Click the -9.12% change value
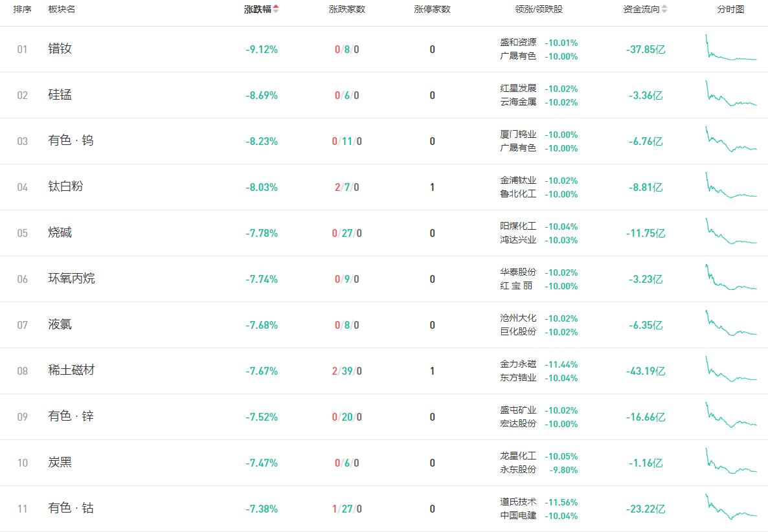The width and height of the screenshot is (768, 532). tap(262, 49)
